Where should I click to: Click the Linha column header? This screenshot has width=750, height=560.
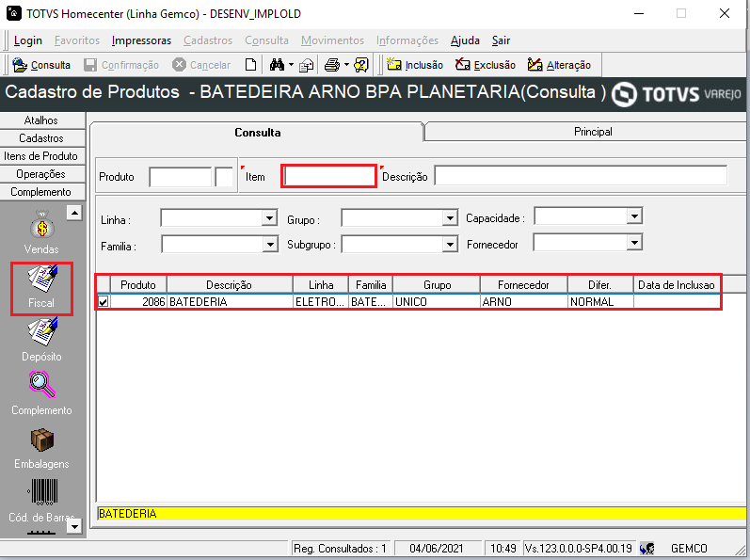[321, 285]
